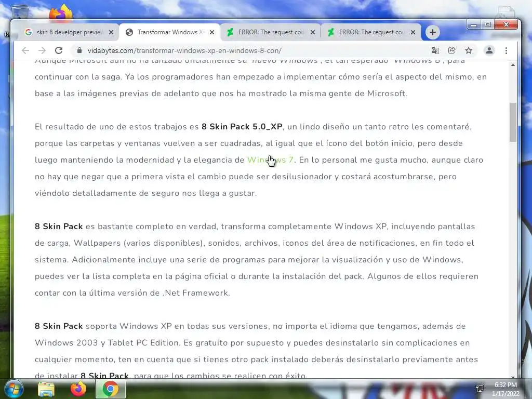This screenshot has width=532, height=399.
Task: Open Firefox from the taskbar
Action: click(x=78, y=389)
